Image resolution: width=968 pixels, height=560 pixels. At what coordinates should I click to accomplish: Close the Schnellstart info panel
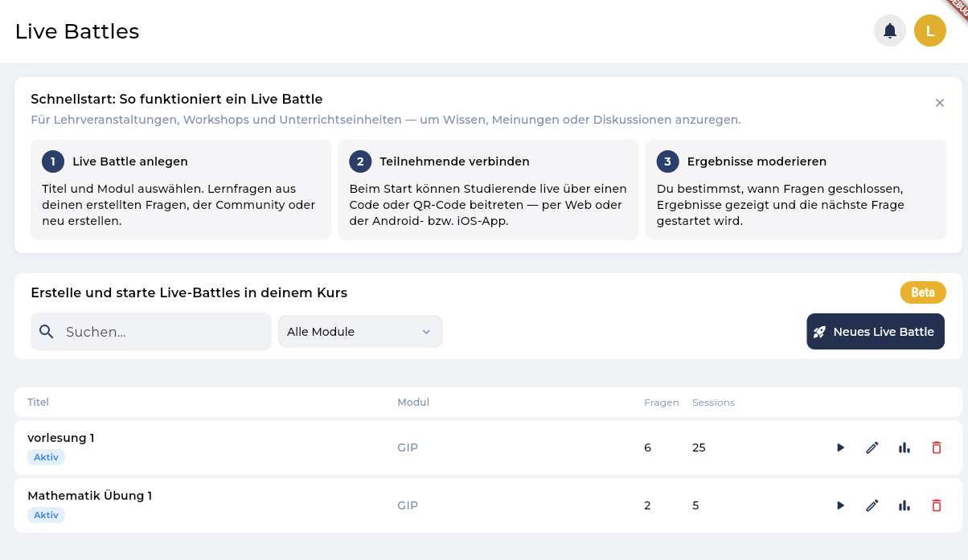[939, 103]
